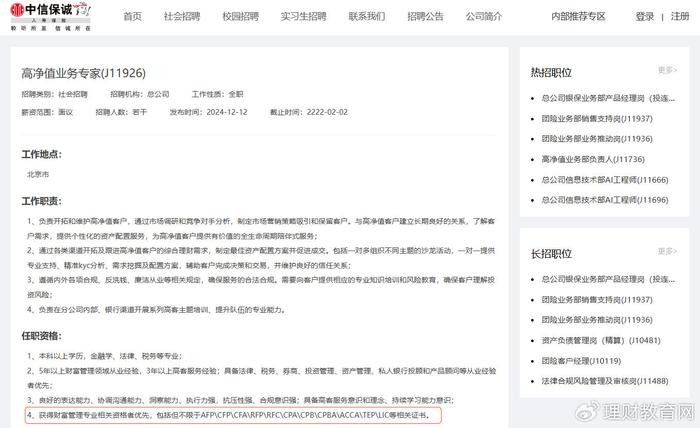
Task: Open 团险业务部业务推动岗(J11936) under 长招职位
Action: [597, 320]
